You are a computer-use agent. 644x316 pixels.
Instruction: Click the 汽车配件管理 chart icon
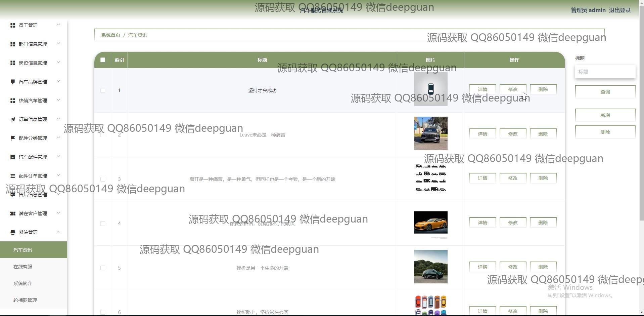[x=13, y=157]
